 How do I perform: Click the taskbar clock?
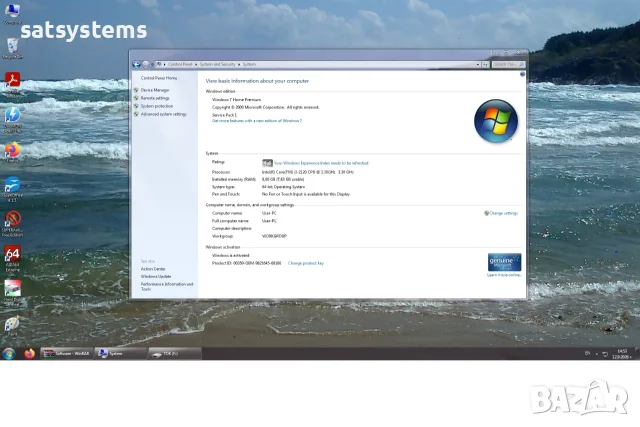coord(622,354)
